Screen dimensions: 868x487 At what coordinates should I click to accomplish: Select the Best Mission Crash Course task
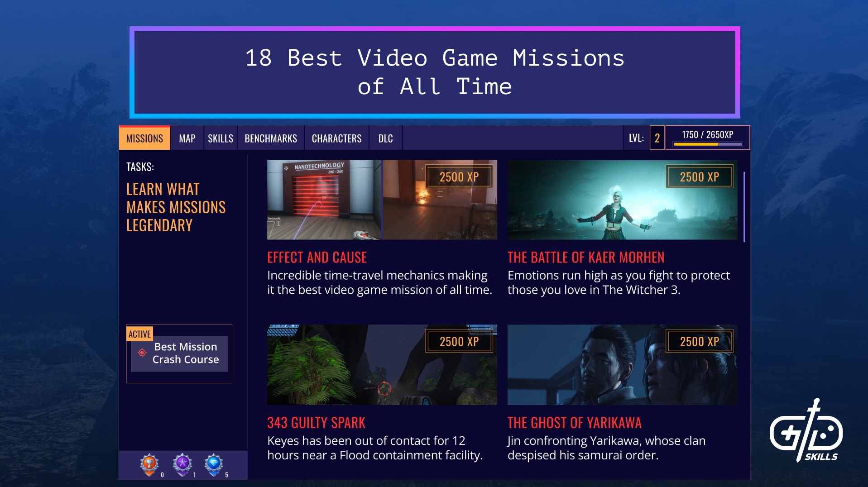pyautogui.click(x=179, y=353)
